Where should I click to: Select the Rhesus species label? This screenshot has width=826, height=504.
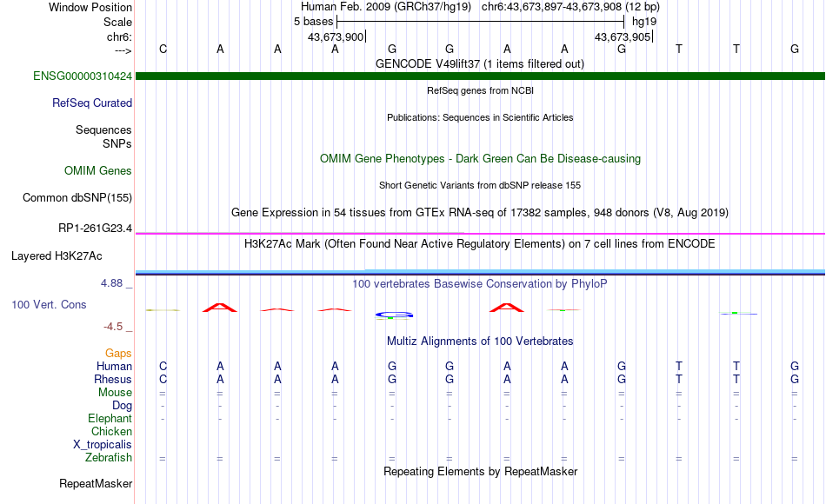point(113,379)
